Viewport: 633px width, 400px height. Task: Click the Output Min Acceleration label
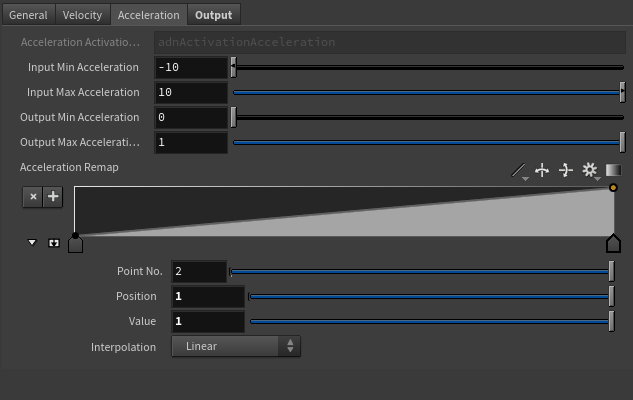(x=80, y=117)
